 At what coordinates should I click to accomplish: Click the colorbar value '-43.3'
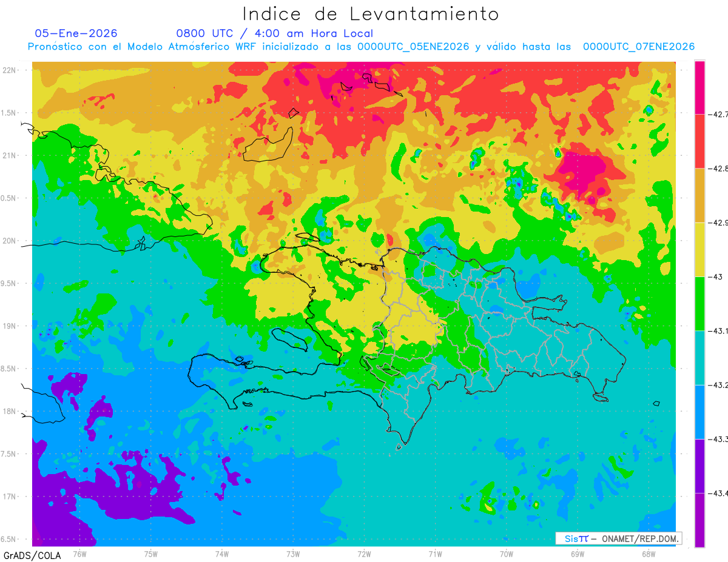click(x=718, y=439)
